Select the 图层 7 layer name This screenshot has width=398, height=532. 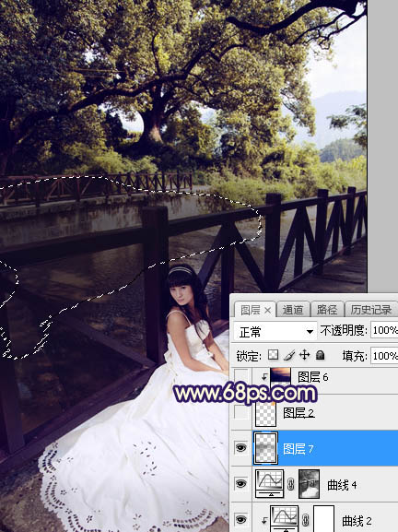click(x=298, y=449)
